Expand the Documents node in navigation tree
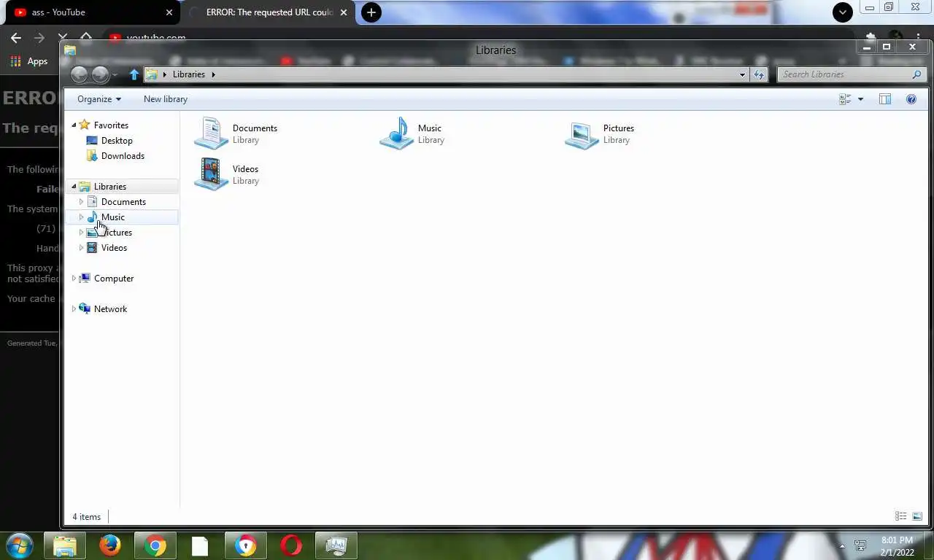Screen dimensions: 934x560 click(81, 202)
